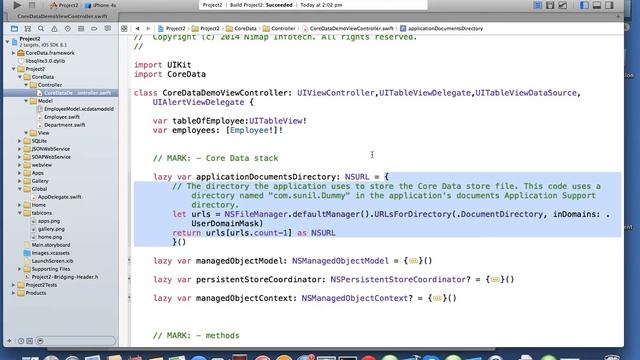This screenshot has height=360, width=640.
Task: Collapse the tabicons group
Action: tap(20, 213)
